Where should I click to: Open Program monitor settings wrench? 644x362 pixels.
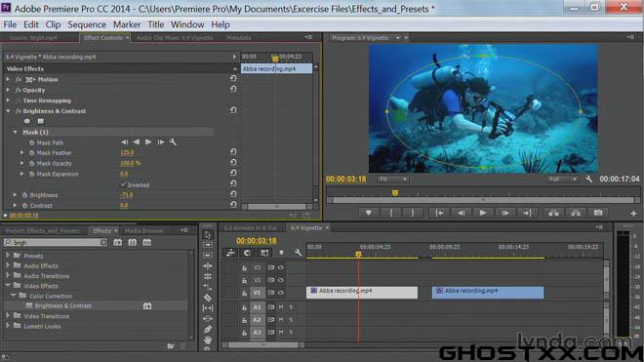click(x=588, y=180)
